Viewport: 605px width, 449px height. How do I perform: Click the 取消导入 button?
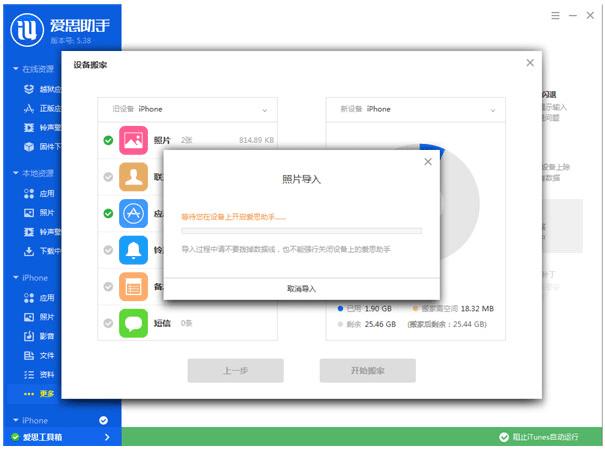click(x=301, y=289)
